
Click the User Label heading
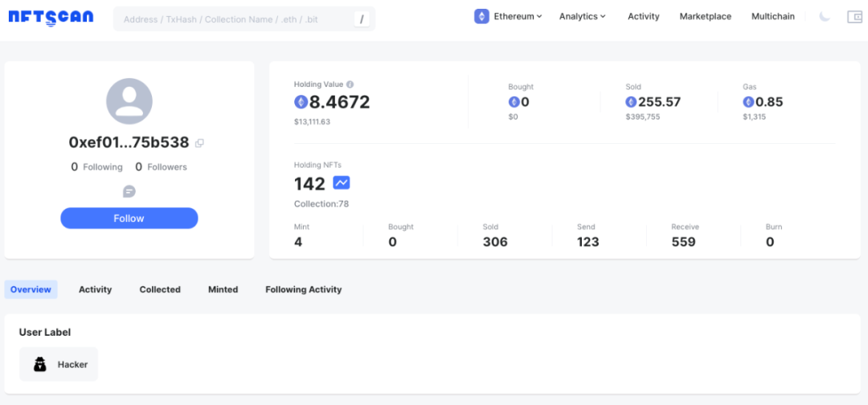(x=45, y=332)
